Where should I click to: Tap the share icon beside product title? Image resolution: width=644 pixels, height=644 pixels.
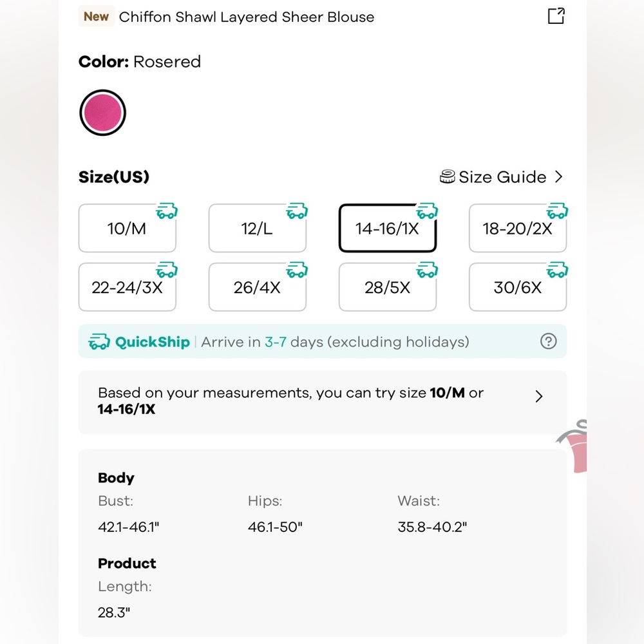coord(556,16)
